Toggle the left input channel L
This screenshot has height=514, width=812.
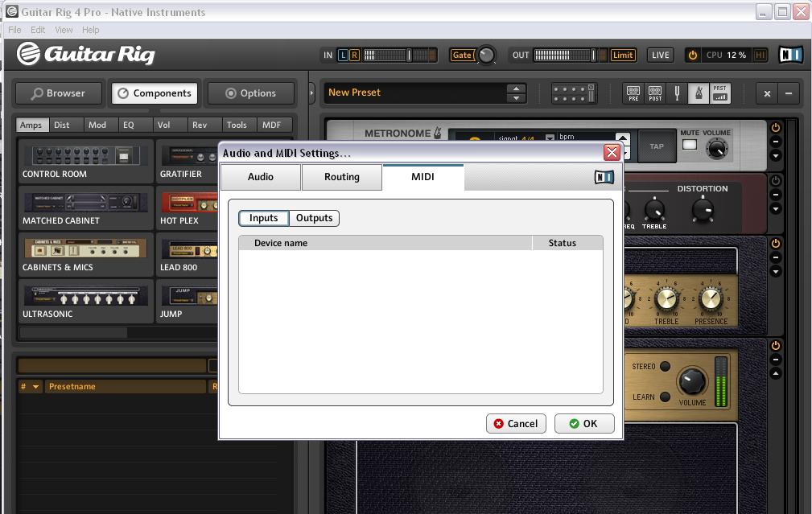[343, 55]
